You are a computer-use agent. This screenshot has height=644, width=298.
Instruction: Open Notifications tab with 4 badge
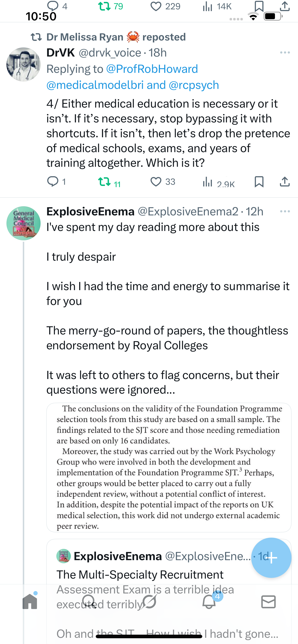[209, 602]
